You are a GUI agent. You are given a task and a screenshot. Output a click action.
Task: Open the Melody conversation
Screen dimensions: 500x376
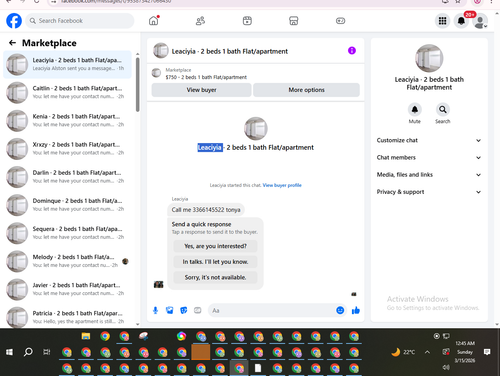pyautogui.click(x=68, y=261)
